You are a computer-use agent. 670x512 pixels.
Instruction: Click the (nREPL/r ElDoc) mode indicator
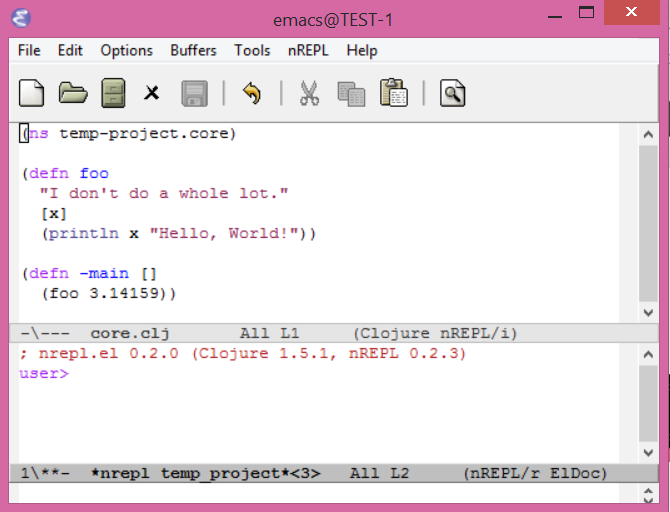pos(535,474)
